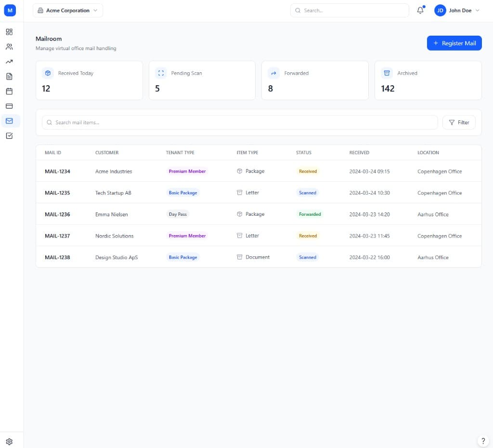Viewport: 493px width, 448px height.
Task: Select customer Nordic Solutions
Action: tap(115, 236)
